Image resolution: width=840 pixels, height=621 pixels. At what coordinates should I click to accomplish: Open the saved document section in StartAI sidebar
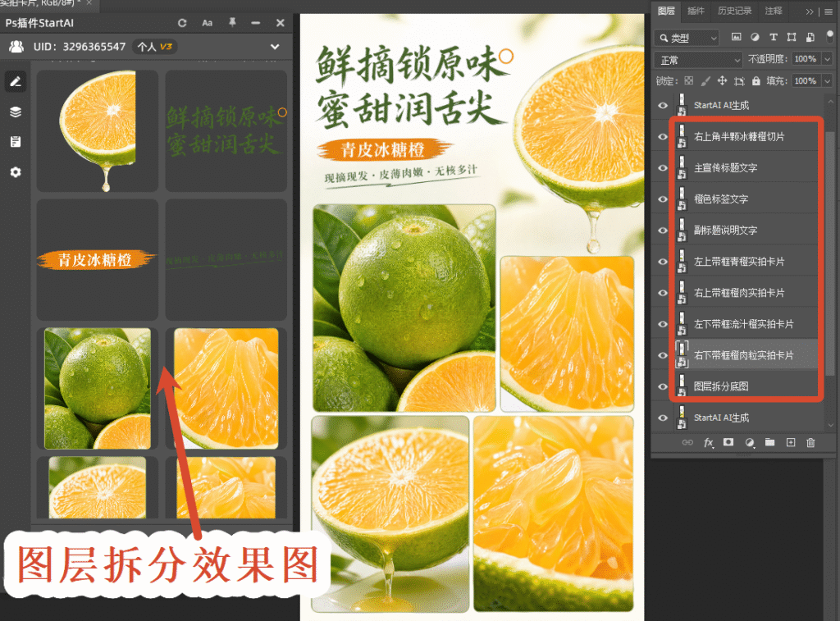pyautogui.click(x=16, y=141)
